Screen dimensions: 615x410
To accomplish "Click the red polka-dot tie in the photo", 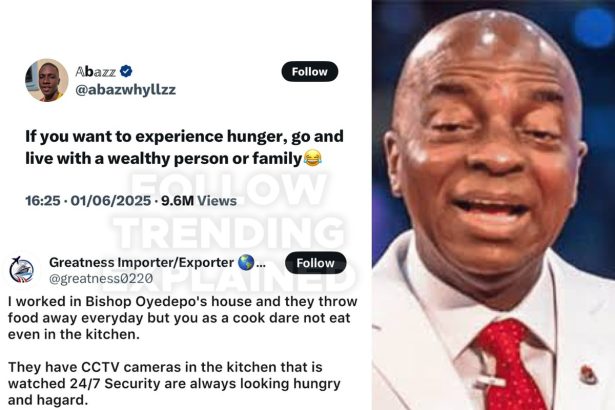I will (510, 365).
